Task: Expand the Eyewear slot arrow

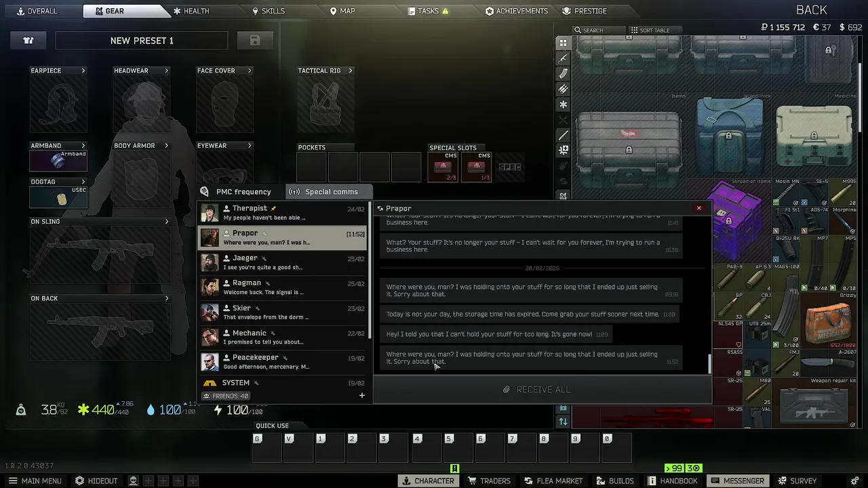Action: (x=250, y=146)
